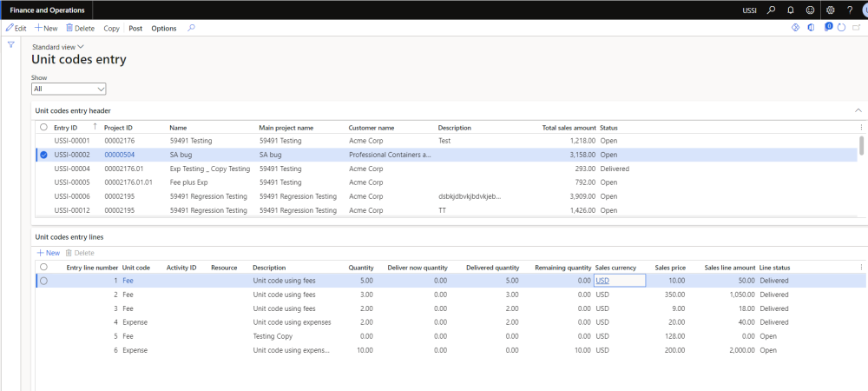868x391 pixels.
Task: Open notifications bell in top bar
Action: click(791, 10)
